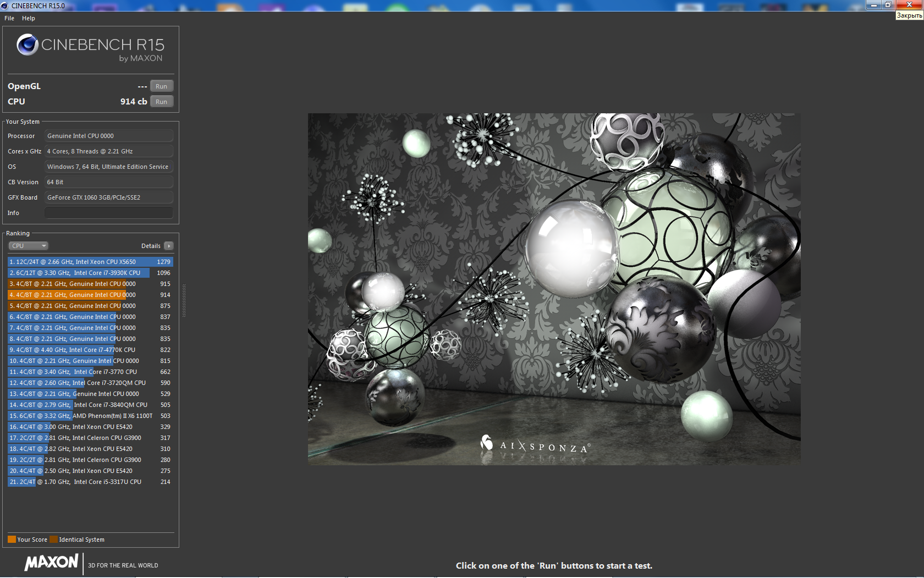Click the 'GFX Board' label

(x=23, y=197)
